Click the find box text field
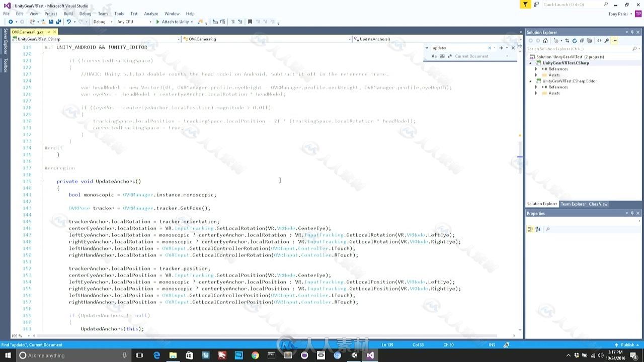 [x=459, y=48]
